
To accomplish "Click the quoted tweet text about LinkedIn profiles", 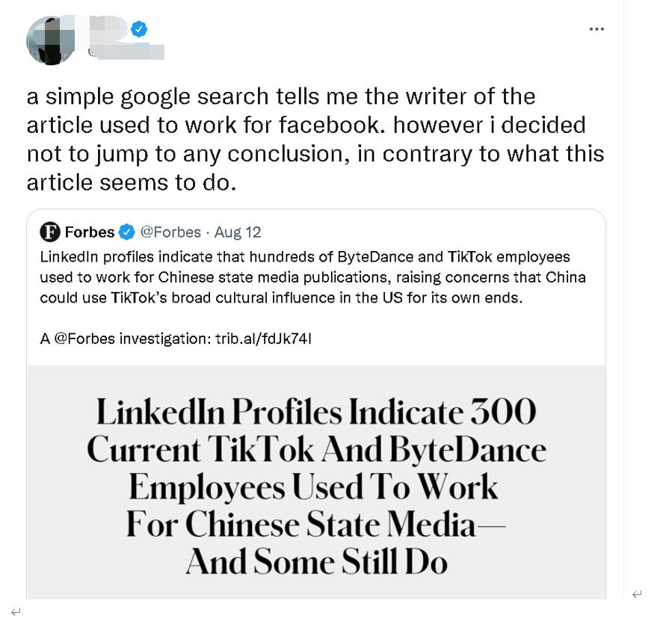I will click(312, 277).
